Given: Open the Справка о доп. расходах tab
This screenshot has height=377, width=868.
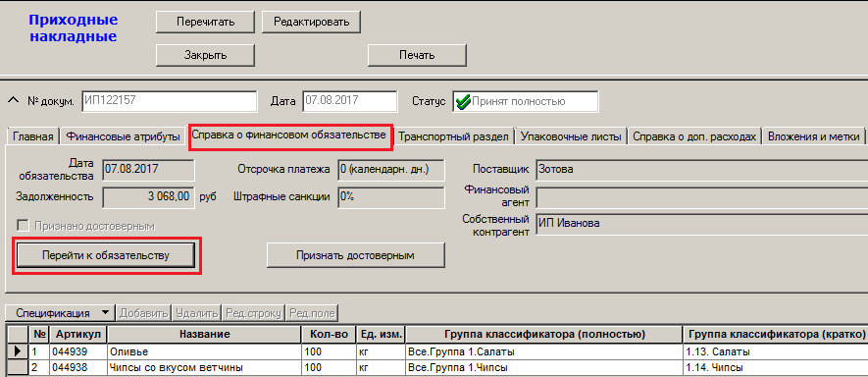Looking at the screenshot, I should pos(694,136).
